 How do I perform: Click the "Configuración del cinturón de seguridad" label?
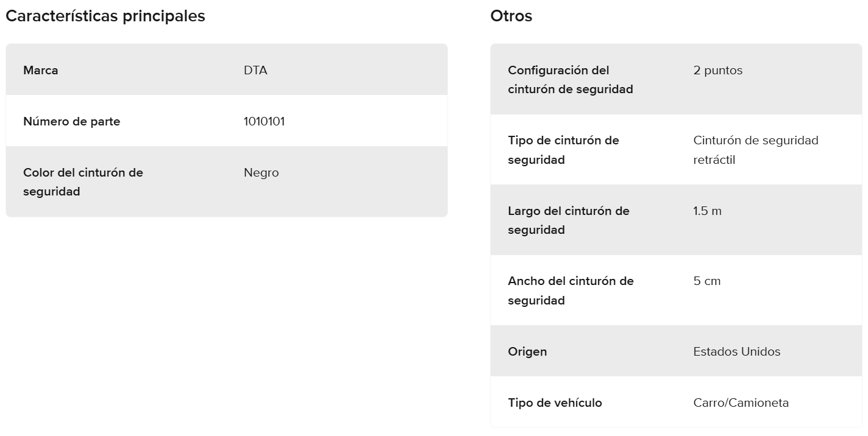(x=570, y=80)
